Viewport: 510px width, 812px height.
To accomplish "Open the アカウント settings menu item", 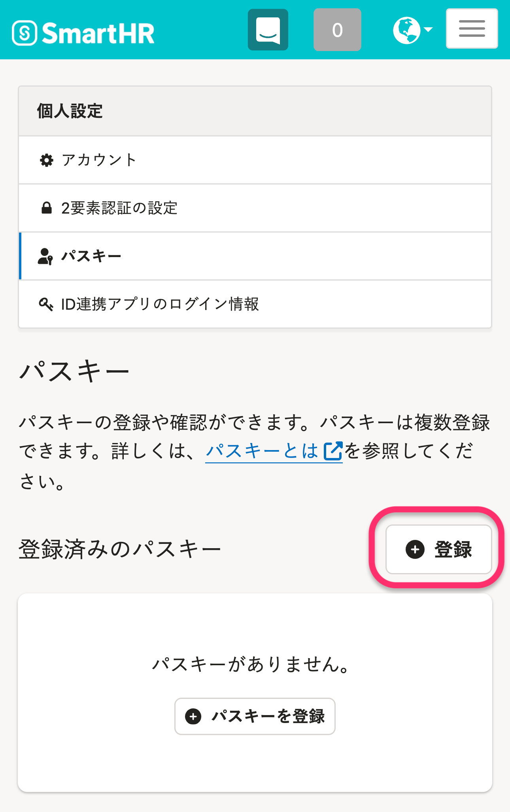I will point(99,160).
